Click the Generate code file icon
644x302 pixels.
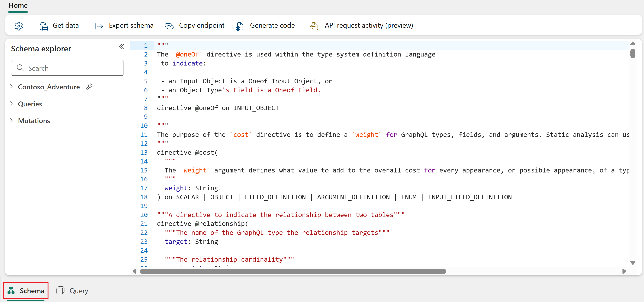pyautogui.click(x=239, y=26)
